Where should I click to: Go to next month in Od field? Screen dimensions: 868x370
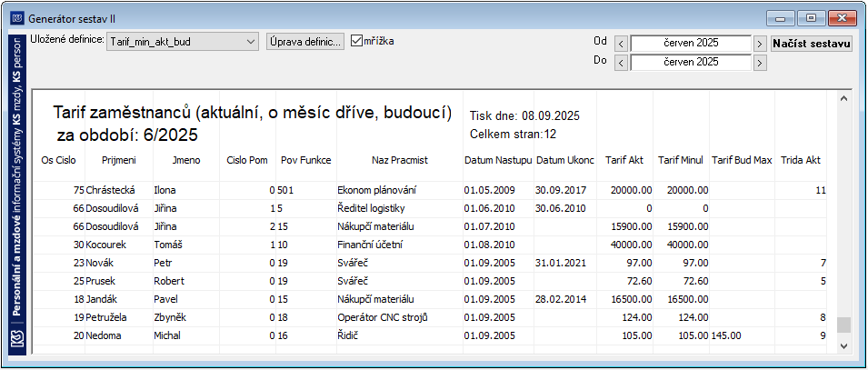[760, 44]
